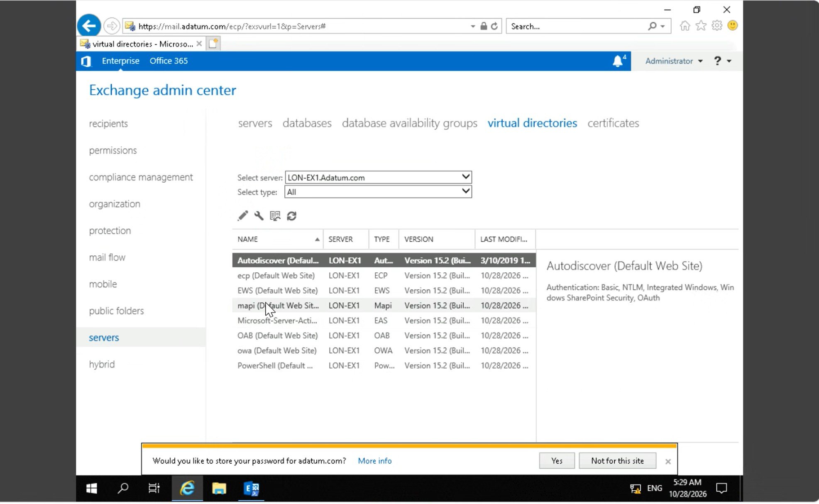Open Select server dropdown

(378, 177)
